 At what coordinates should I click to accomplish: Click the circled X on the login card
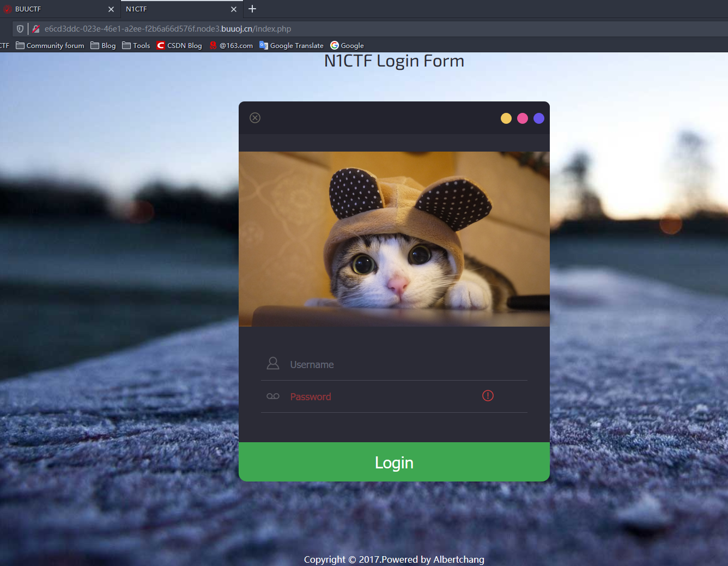pyautogui.click(x=254, y=117)
